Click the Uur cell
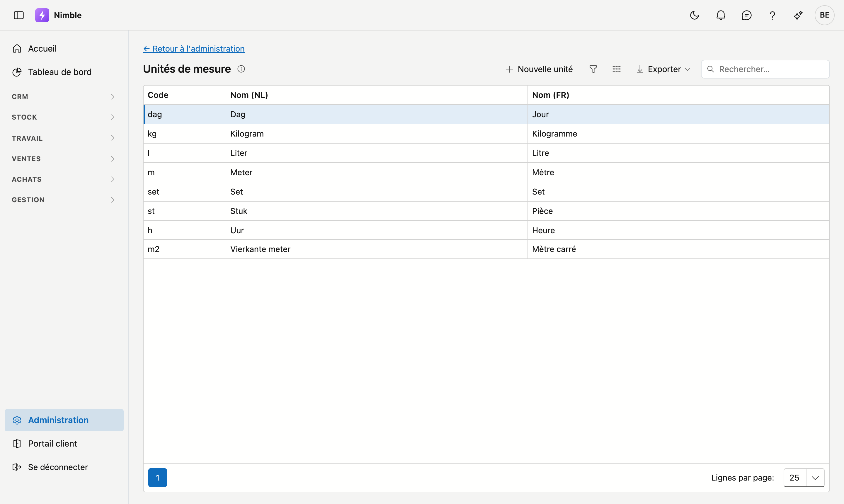Screen dimensions: 844x504 377,230
